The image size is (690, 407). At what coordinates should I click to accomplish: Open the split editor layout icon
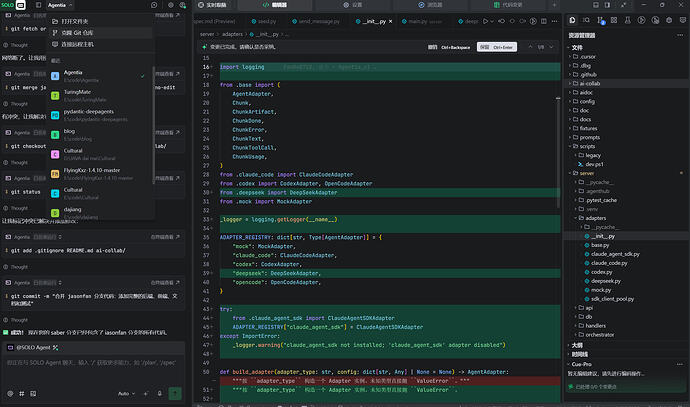pyautogui.click(x=544, y=21)
